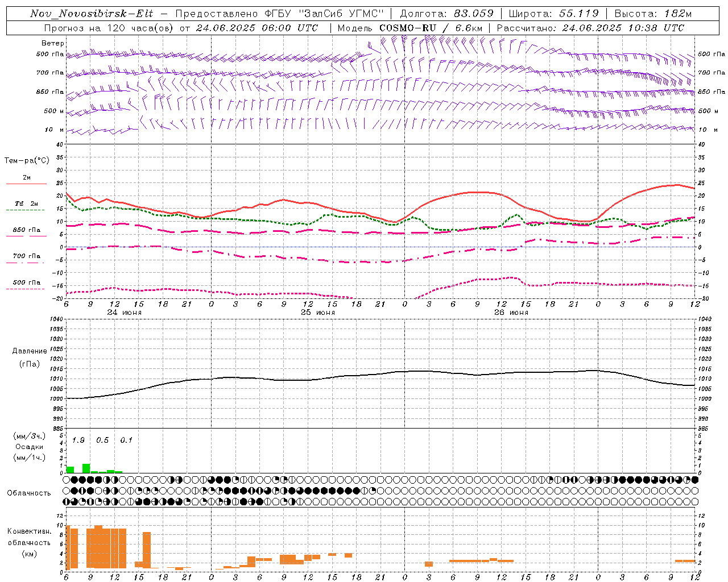Click the green dashed 'Td 2м' legend sample
728x582 pixels.
pyautogui.click(x=25, y=210)
